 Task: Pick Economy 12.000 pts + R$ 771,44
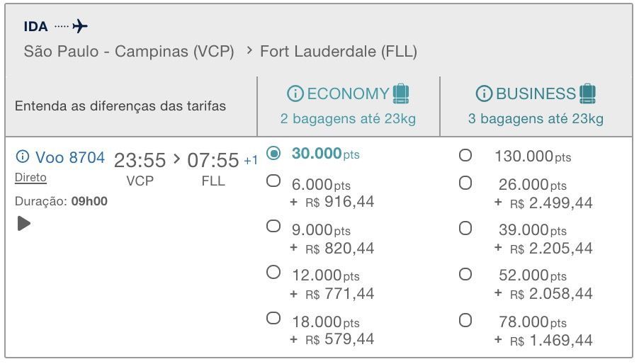(273, 272)
